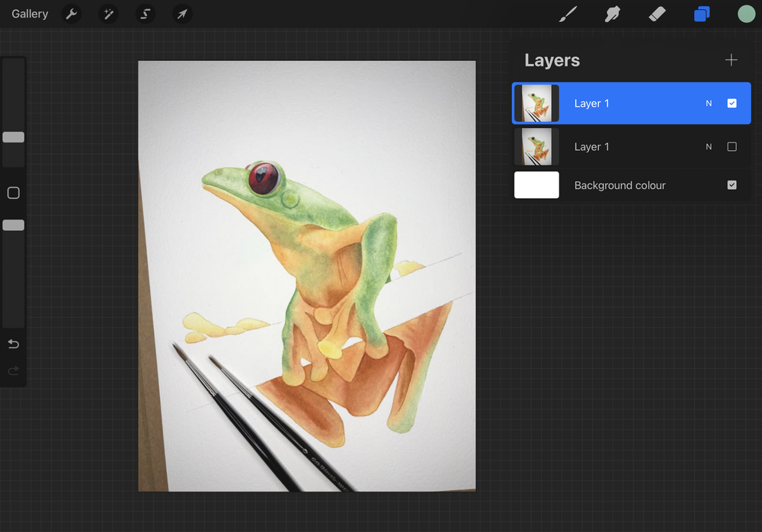
Task: Open blend mode N on selected layer
Action: coord(709,103)
